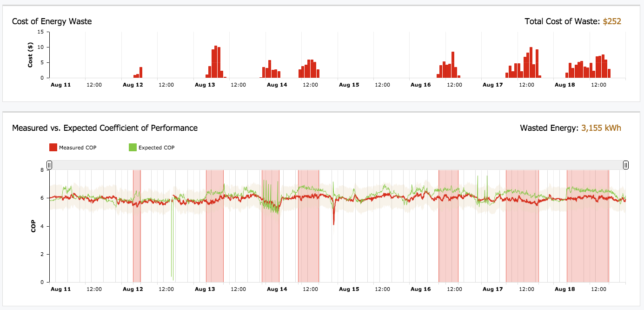Click the "COP" y-axis title
The image size is (644, 310).
coord(33,226)
